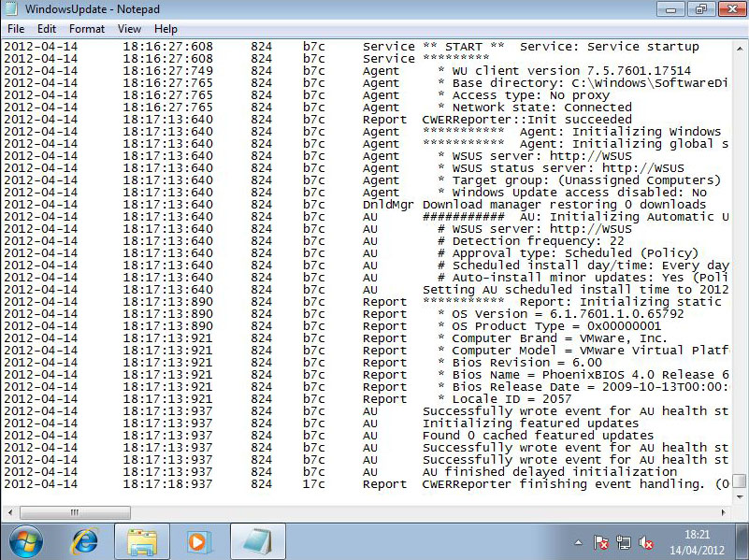Select the Notepad taskbar button
This screenshot has height=560, width=749.
[x=258, y=542]
